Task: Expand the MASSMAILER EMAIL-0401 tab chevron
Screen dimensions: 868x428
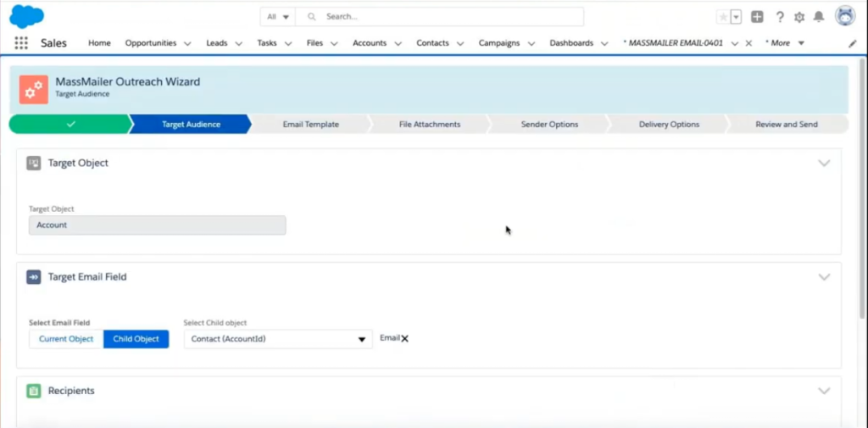Action: pyautogui.click(x=735, y=43)
